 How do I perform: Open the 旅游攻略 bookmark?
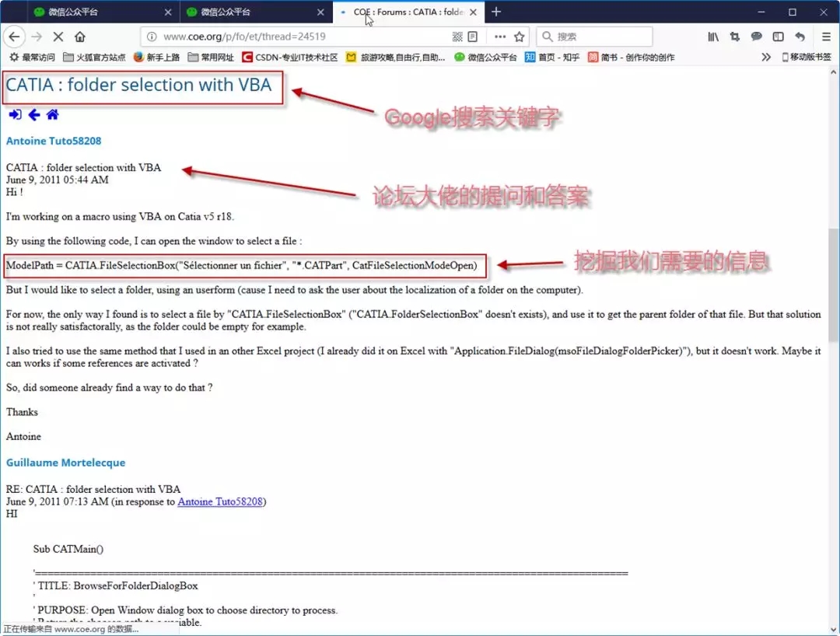pos(395,58)
